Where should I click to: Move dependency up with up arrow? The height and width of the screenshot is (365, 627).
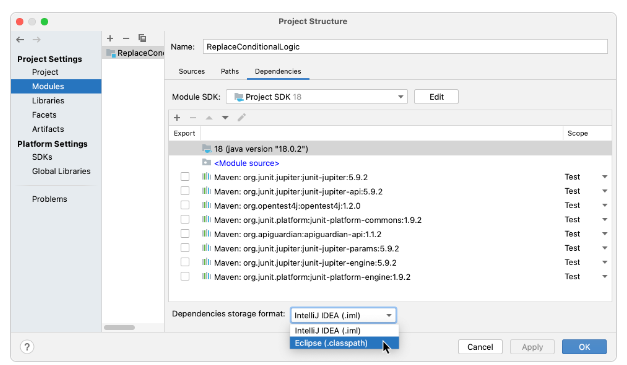209,118
